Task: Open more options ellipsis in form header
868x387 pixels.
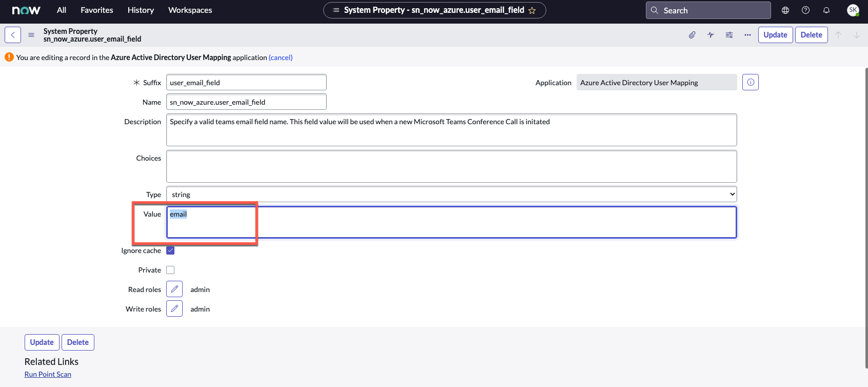Action: (747, 35)
